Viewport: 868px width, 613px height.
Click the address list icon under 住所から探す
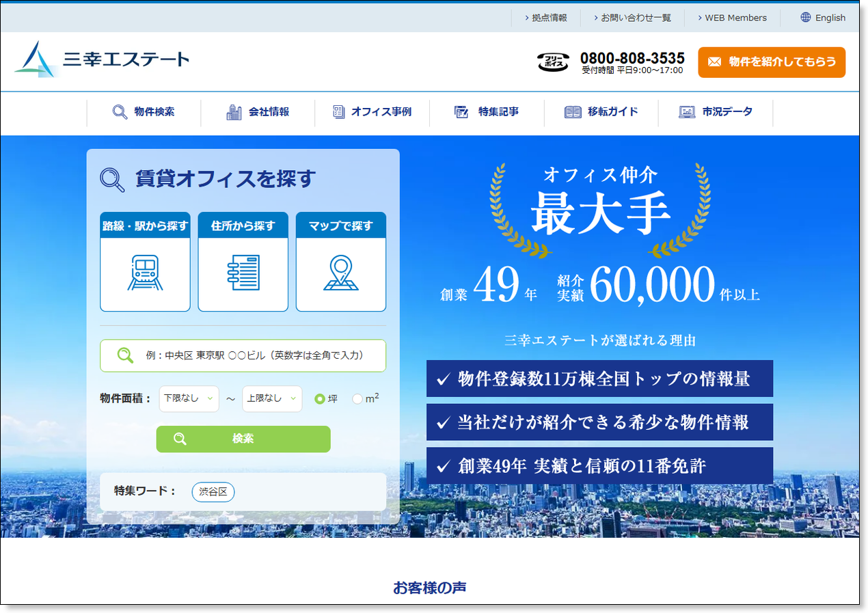click(x=243, y=273)
